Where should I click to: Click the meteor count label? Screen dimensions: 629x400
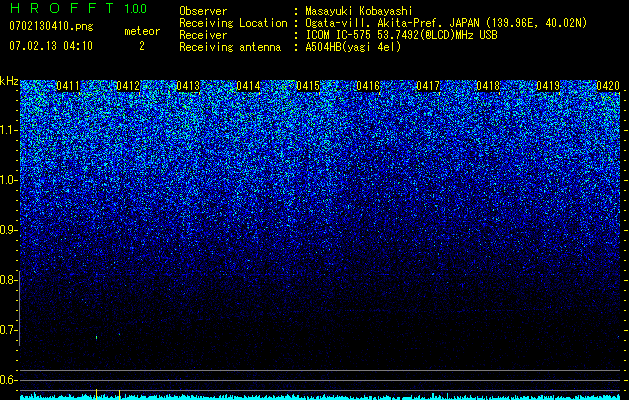(142, 31)
